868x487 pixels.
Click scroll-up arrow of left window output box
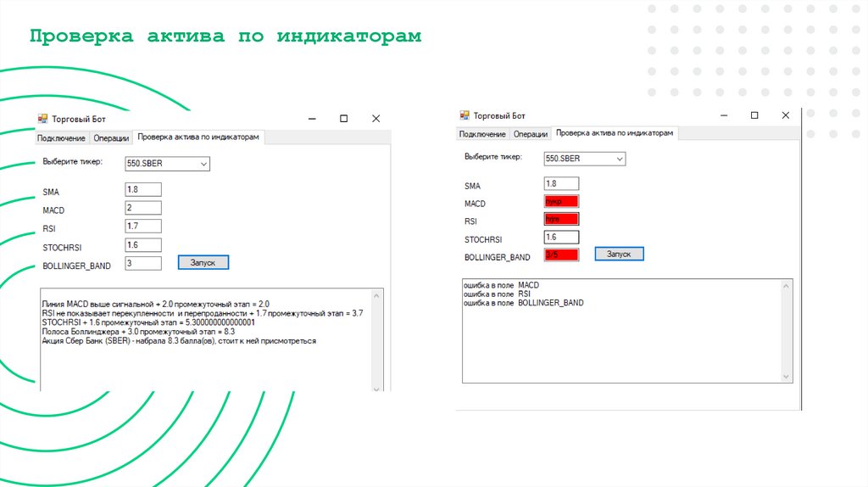pos(376,296)
